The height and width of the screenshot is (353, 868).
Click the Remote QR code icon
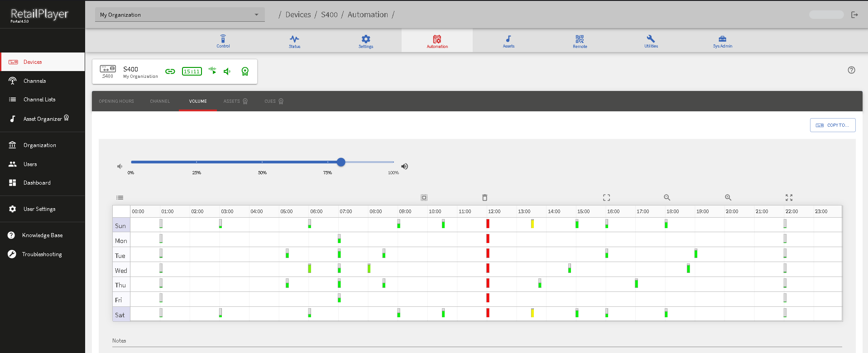pyautogui.click(x=580, y=41)
